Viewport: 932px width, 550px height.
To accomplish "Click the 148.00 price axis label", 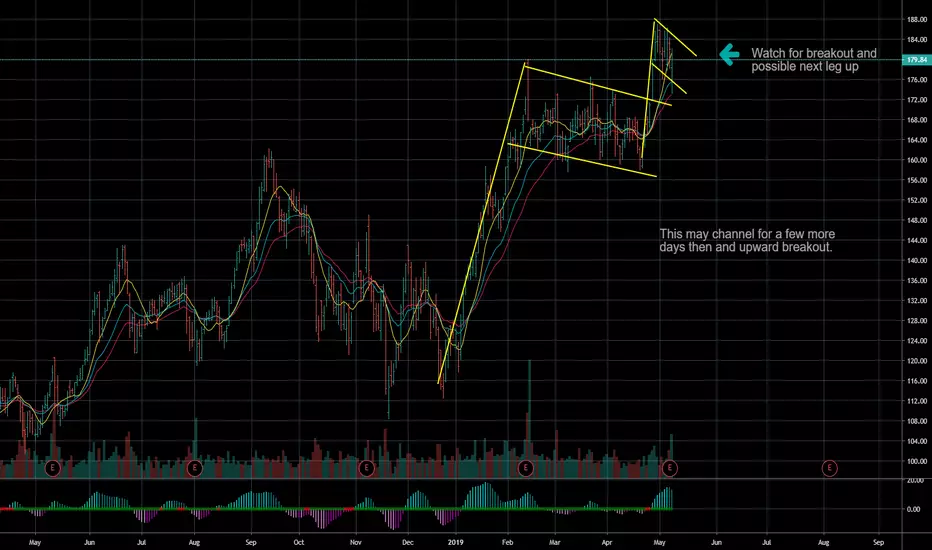I will pyautogui.click(x=917, y=221).
